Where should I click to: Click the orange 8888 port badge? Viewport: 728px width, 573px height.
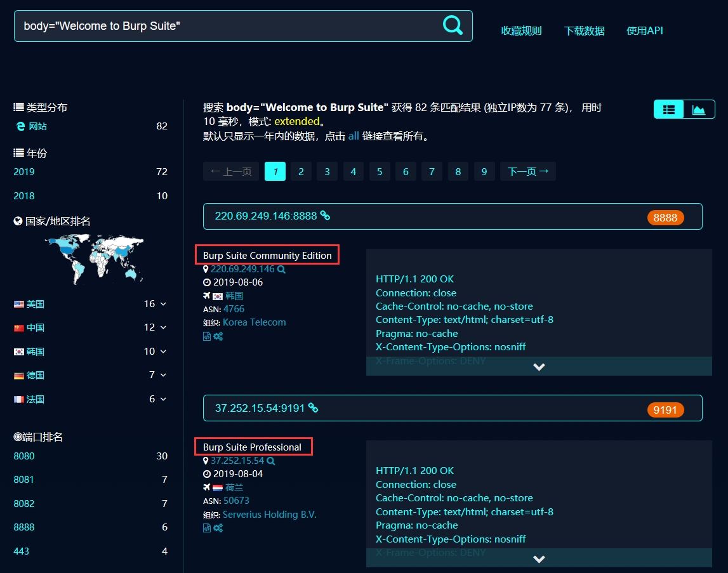tap(665, 218)
